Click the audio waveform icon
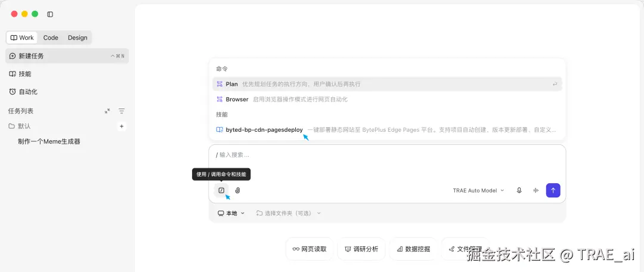 click(536, 190)
